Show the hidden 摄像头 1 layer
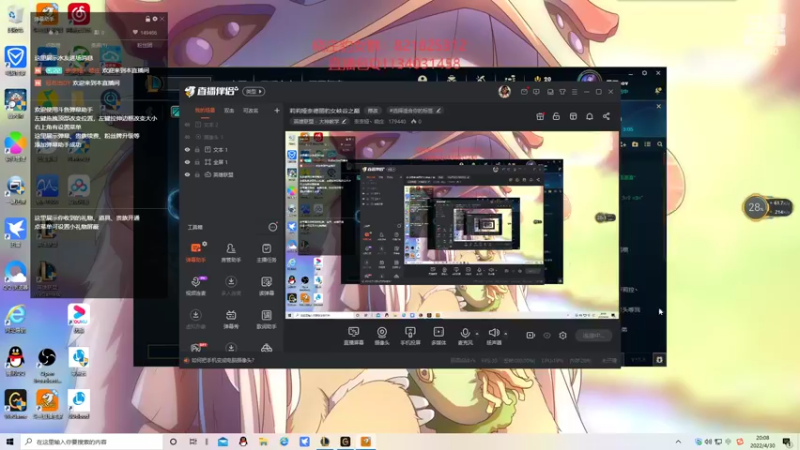 click(187, 137)
